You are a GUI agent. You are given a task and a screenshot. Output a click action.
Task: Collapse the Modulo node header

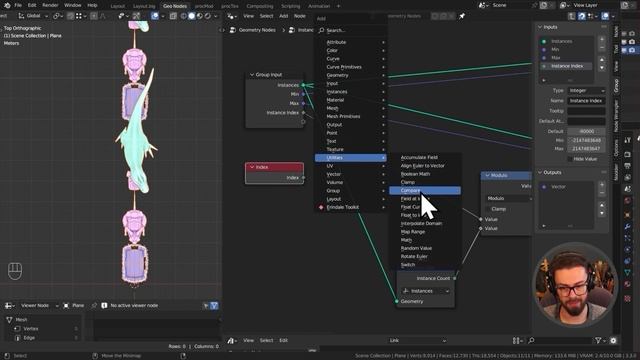487,175
